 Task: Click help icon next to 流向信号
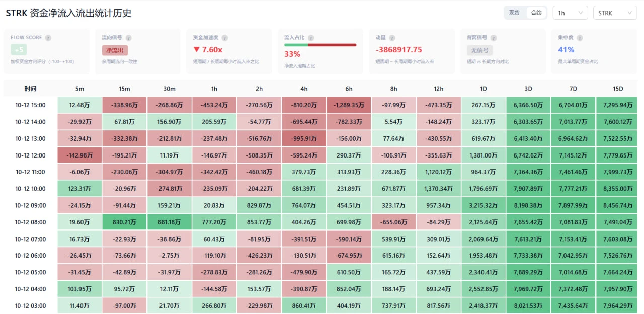coord(129,38)
